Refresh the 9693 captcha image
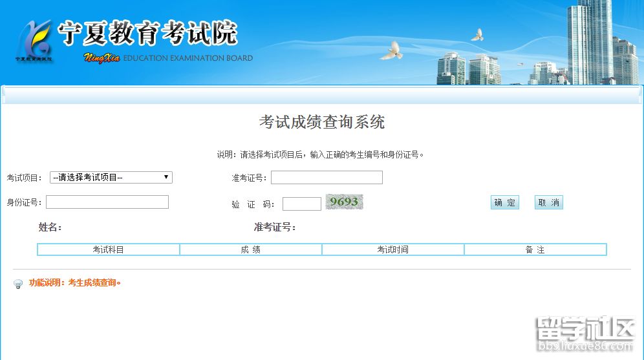644x360 pixels. 344,202
